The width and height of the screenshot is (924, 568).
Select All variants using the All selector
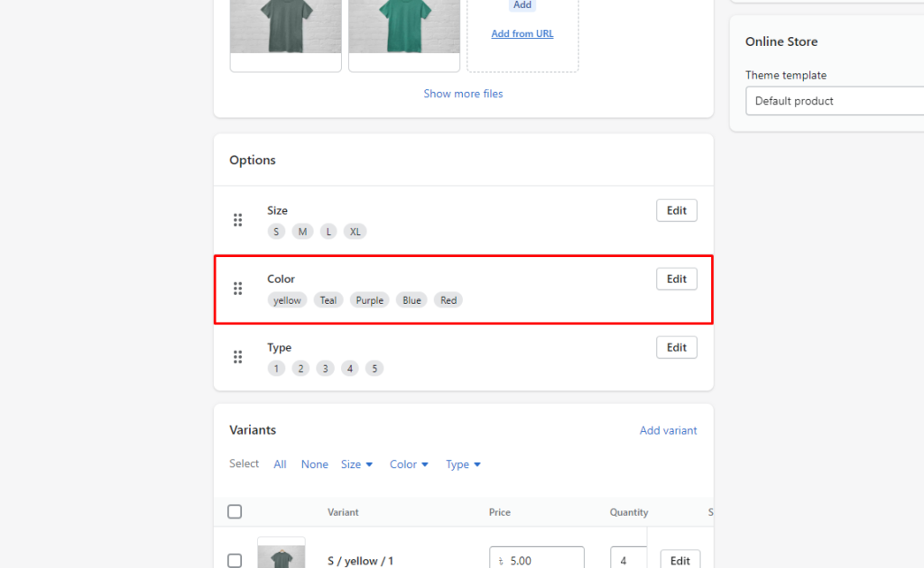tap(280, 463)
